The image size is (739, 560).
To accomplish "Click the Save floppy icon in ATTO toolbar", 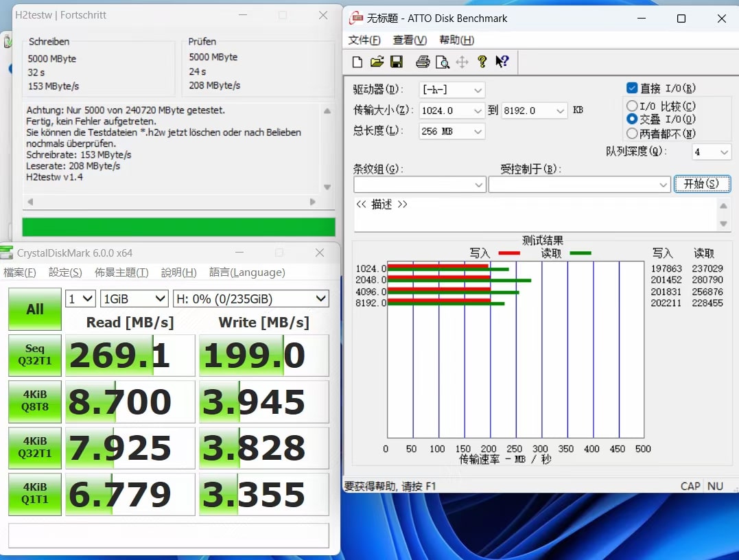I will point(397,62).
